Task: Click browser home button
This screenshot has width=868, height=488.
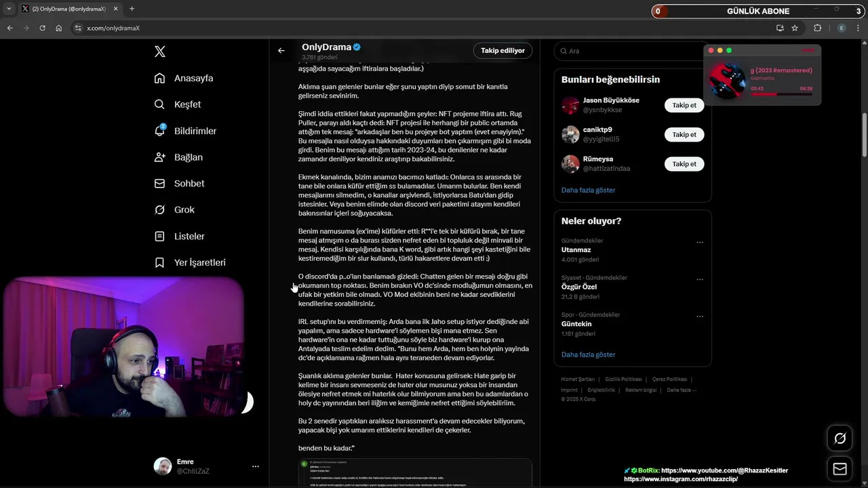Action: (x=59, y=28)
